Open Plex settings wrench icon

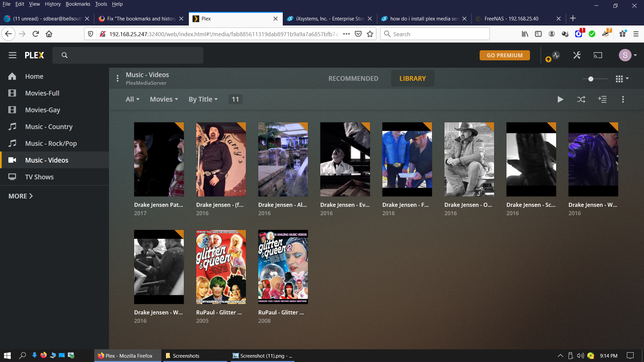pyautogui.click(x=577, y=55)
